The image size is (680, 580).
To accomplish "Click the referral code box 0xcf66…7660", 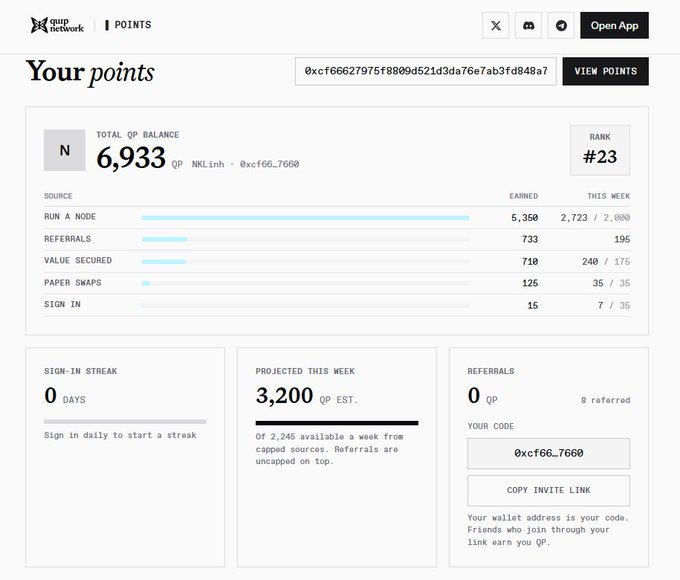I will pyautogui.click(x=549, y=453).
